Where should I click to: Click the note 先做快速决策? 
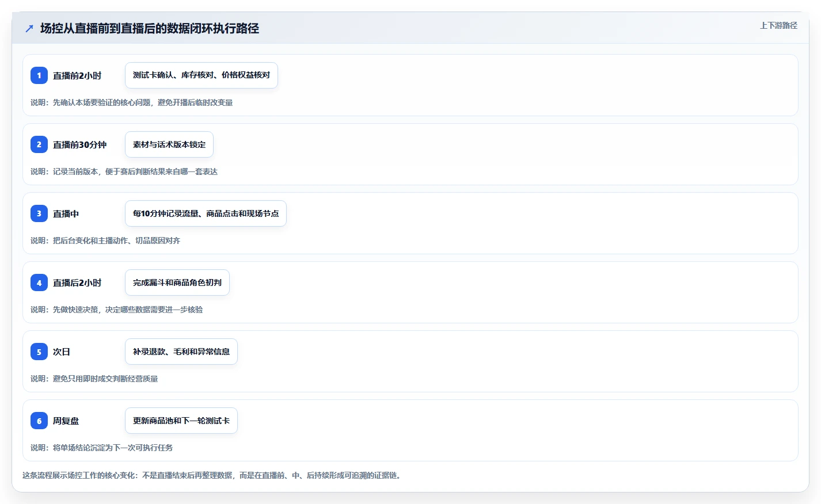(x=117, y=310)
